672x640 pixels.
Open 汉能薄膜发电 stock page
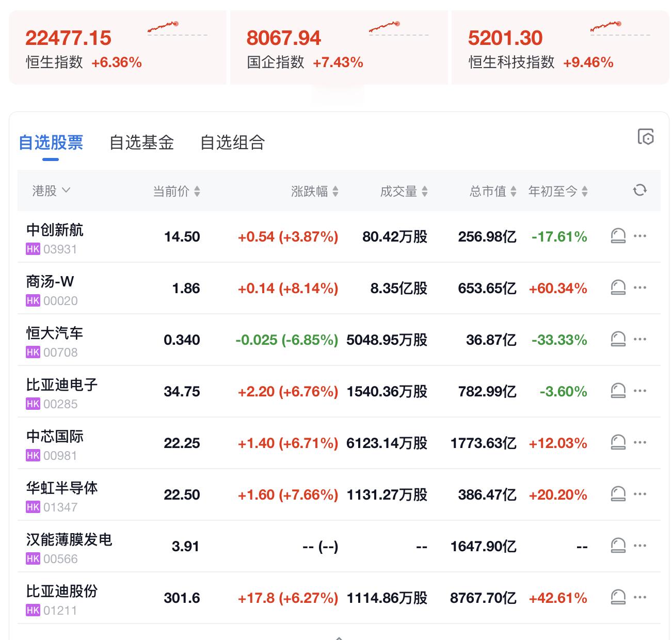click(x=69, y=539)
